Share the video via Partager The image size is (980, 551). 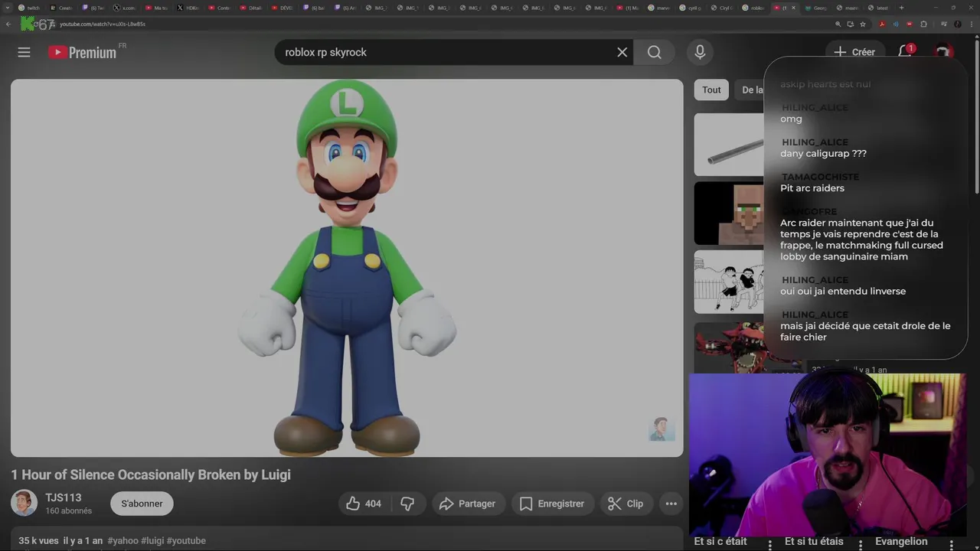point(467,504)
